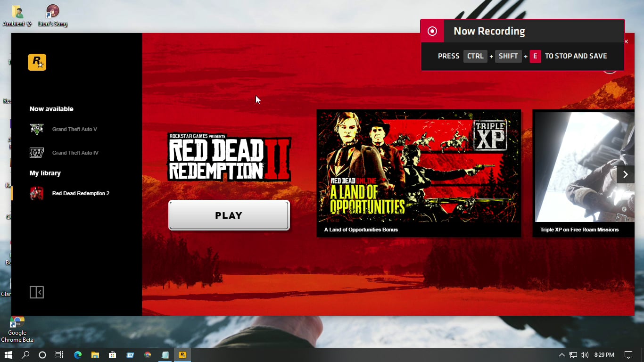Viewport: 644px width, 362px height.
Task: Show next news card with right arrow
Action: coord(626,174)
